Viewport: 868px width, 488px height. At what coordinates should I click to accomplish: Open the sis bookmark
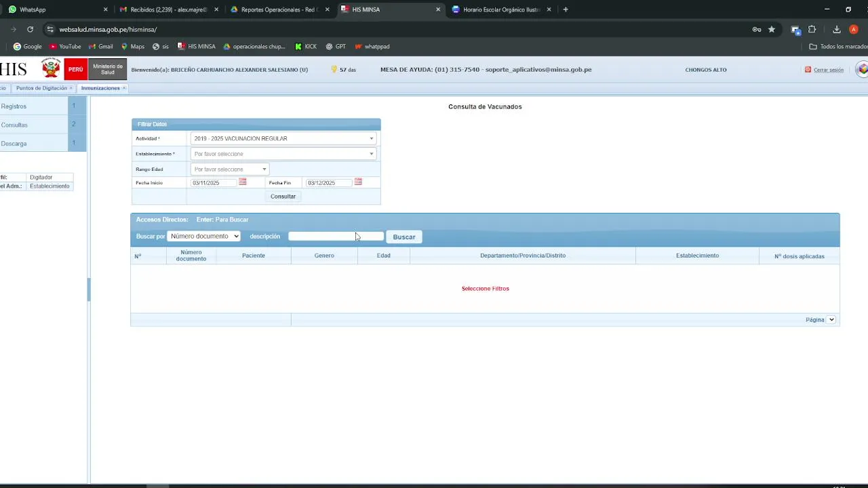161,47
